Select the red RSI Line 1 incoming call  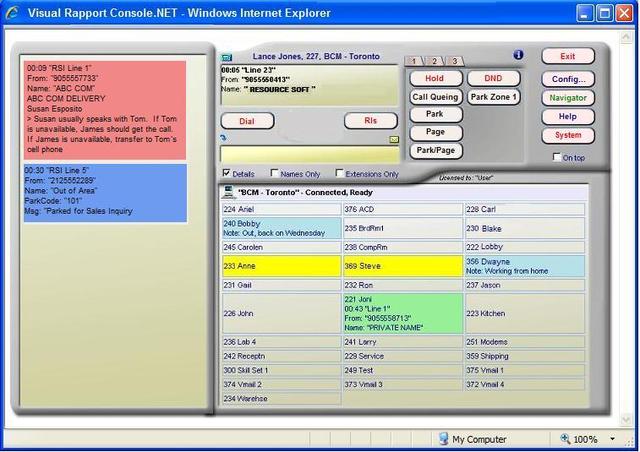(105, 110)
